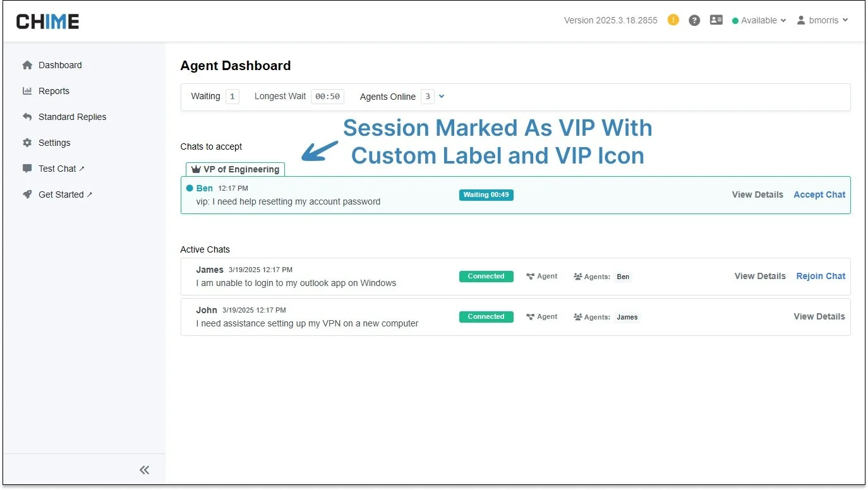The image size is (868, 490).
Task: Open the help question mark icon
Action: click(694, 20)
